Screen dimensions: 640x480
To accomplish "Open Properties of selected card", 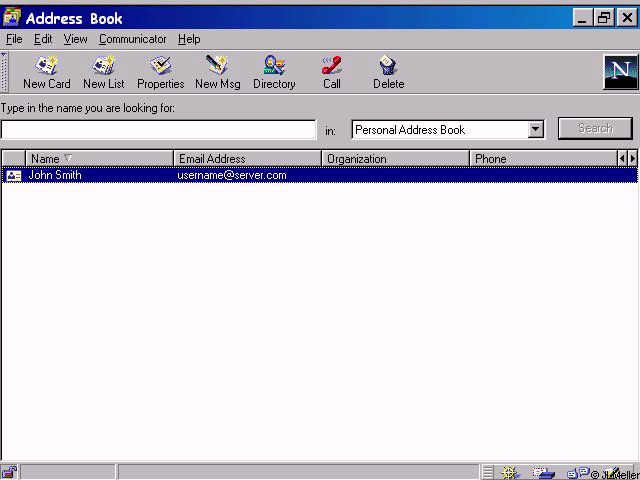I will [160, 72].
